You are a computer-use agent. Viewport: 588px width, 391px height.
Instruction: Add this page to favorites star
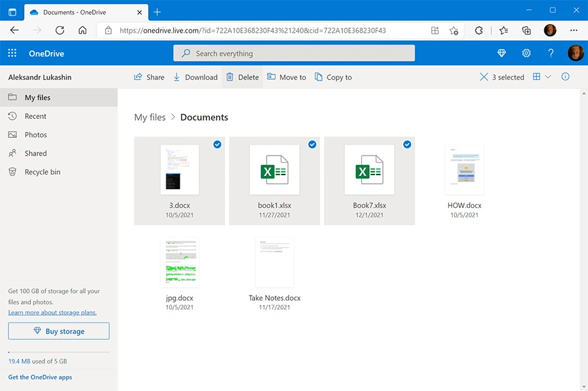pyautogui.click(x=454, y=30)
